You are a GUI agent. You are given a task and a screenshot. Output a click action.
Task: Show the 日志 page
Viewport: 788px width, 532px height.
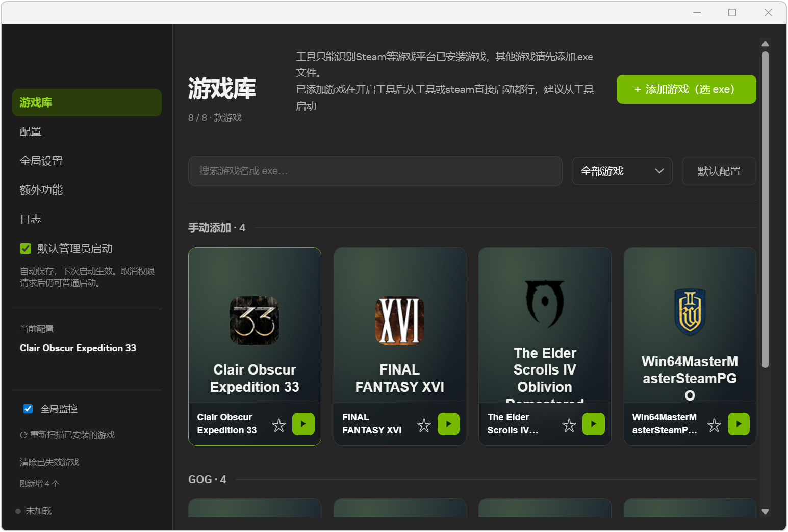[x=87, y=219]
